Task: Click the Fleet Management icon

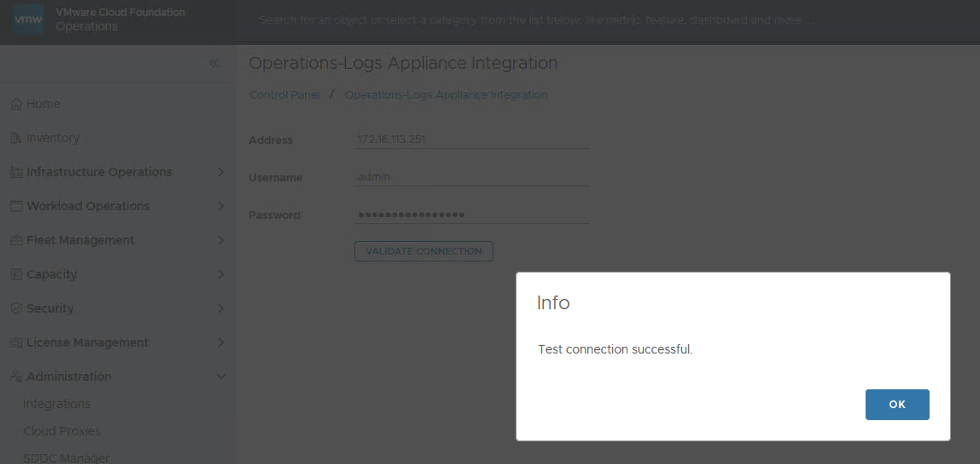Action: pyautogui.click(x=16, y=240)
